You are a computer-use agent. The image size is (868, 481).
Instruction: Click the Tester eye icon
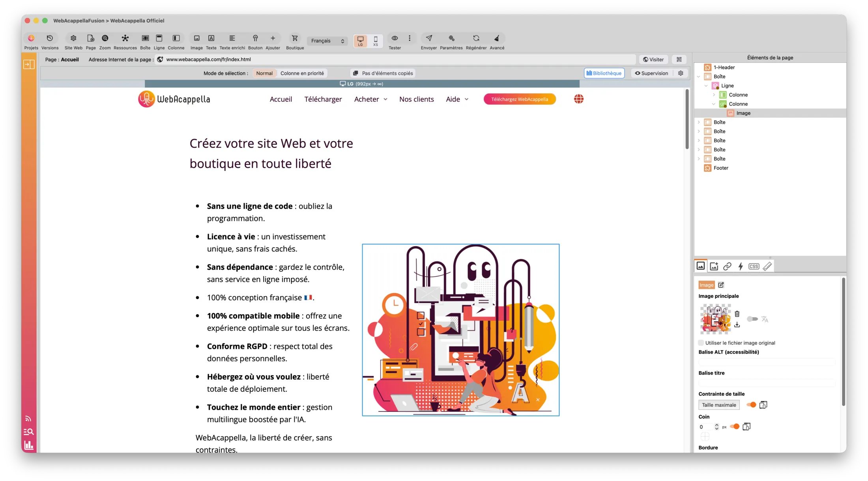pos(395,38)
